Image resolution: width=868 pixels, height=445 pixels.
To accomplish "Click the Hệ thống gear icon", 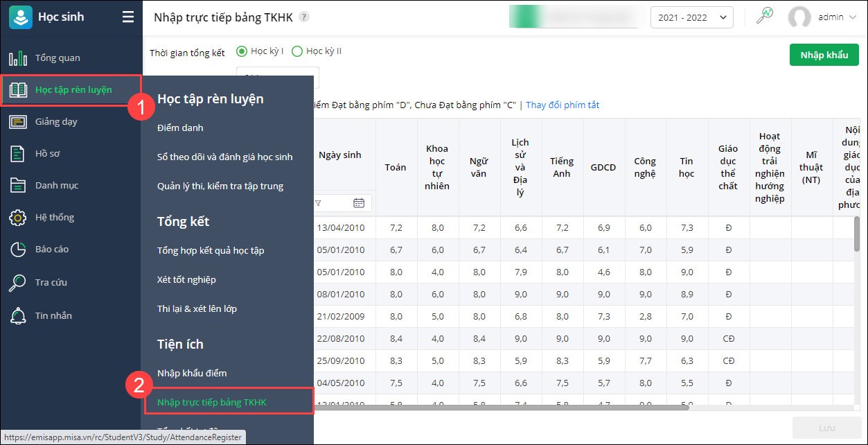I will click(18, 218).
